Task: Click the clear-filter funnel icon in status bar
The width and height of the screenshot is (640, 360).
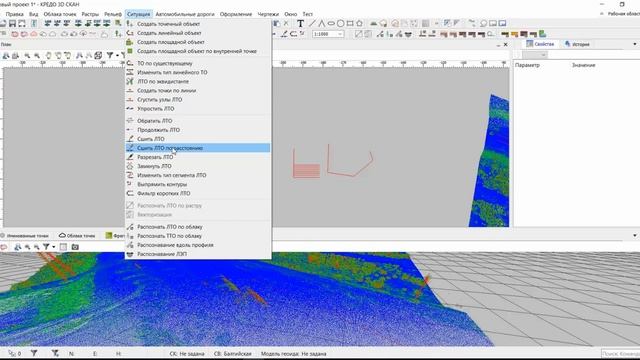Action: click(55, 353)
